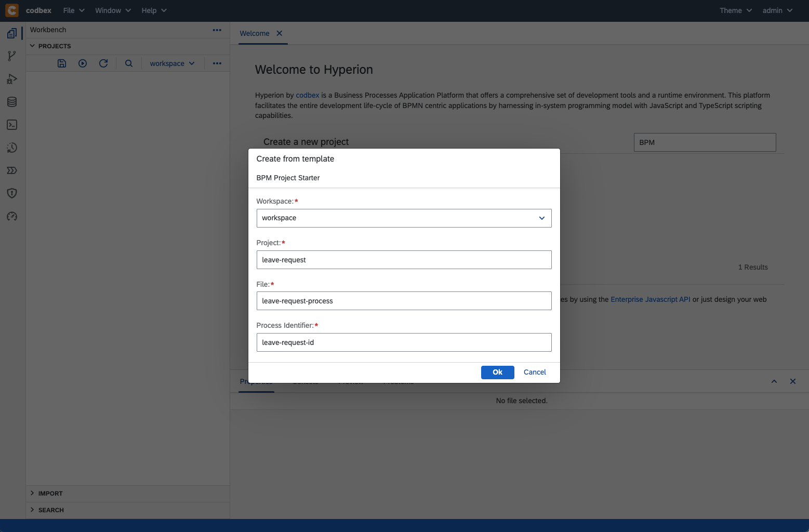Open the File menu
The image size is (809, 532).
(x=74, y=10)
